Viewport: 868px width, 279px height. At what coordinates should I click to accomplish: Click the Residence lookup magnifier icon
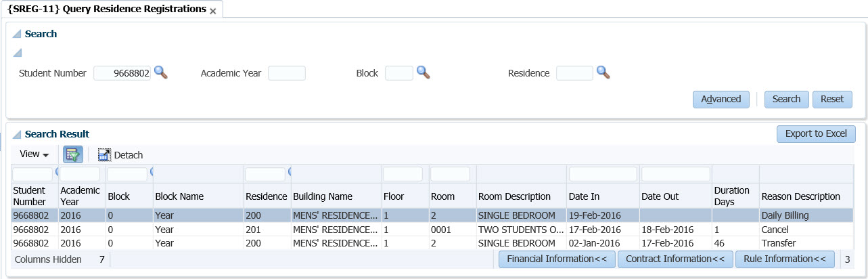click(x=603, y=72)
